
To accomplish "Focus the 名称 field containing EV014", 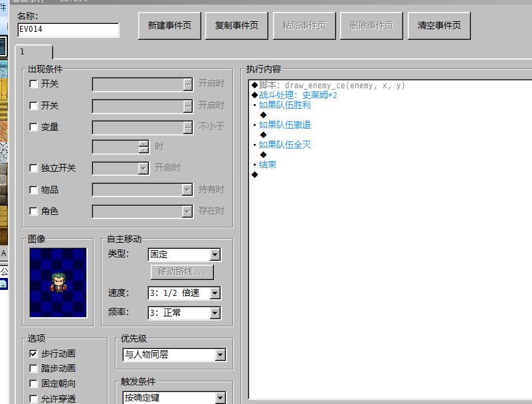I will click(x=68, y=30).
